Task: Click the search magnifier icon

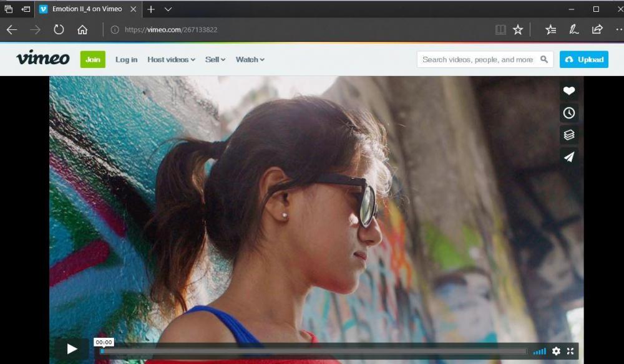Action: (x=544, y=60)
